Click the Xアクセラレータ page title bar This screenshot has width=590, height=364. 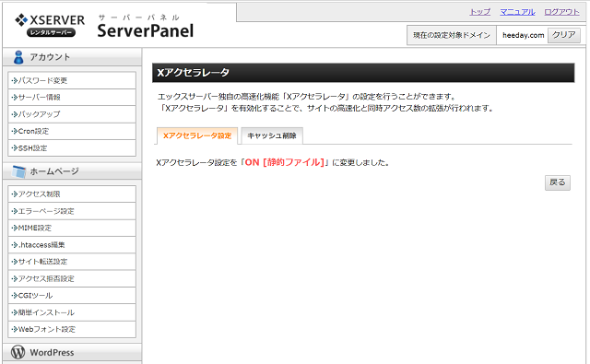click(363, 73)
